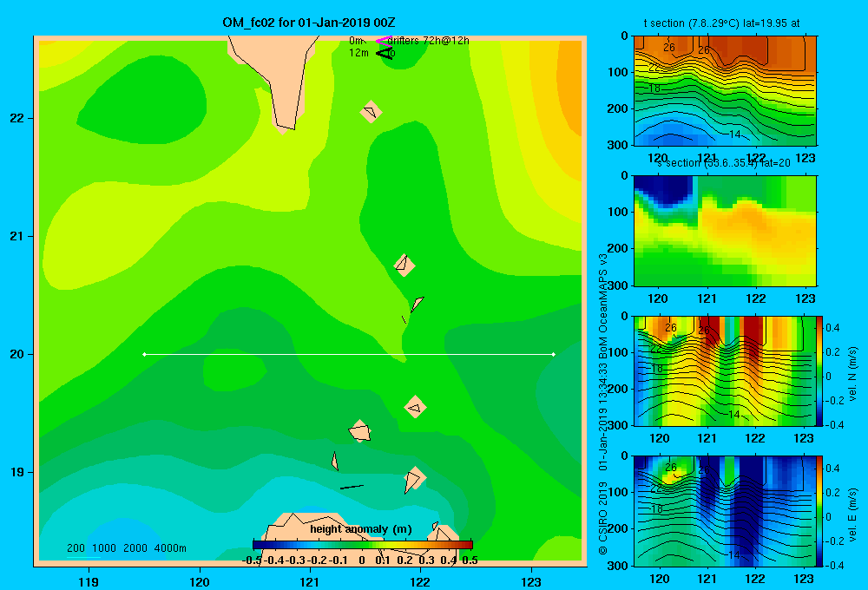The width and height of the screenshot is (868, 590).
Task: Click the 300 depth tick of salinity section
Action: tap(618, 285)
